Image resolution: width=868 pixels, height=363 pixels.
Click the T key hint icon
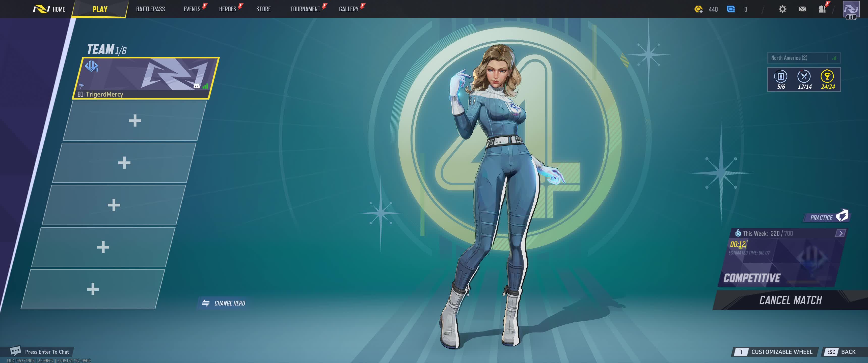tap(741, 352)
